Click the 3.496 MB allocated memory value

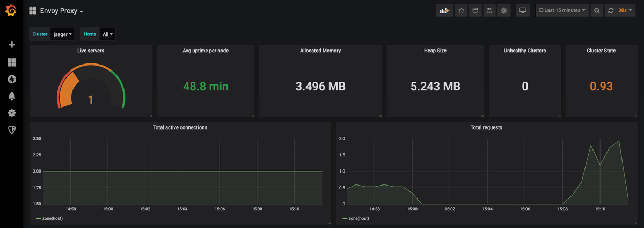coord(320,86)
